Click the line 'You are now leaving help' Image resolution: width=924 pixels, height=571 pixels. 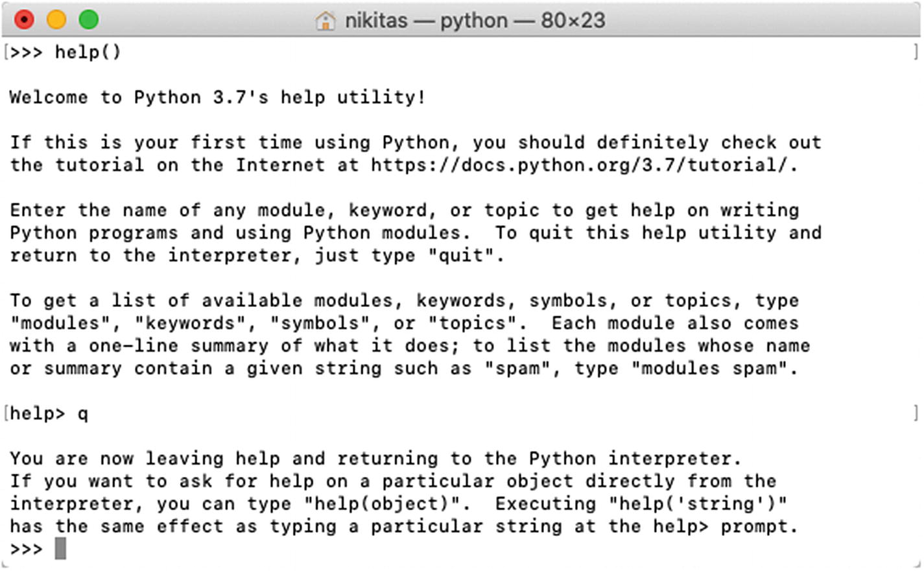[x=375, y=459]
